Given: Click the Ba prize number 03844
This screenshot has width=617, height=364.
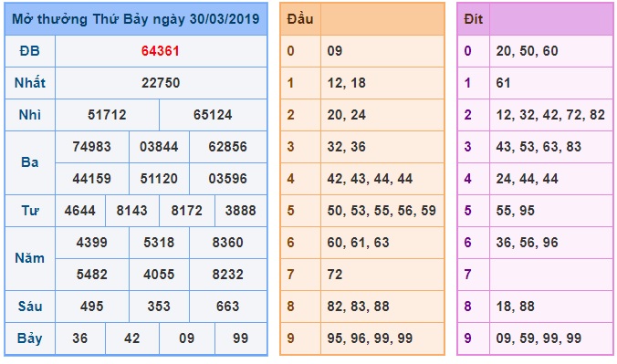Looking at the screenshot, I should click(159, 146).
